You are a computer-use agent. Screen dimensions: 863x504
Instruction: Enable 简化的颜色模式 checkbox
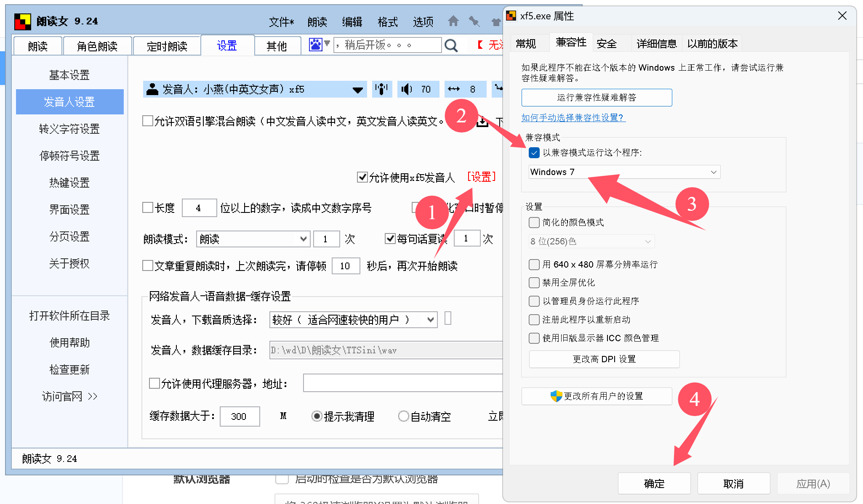(x=534, y=222)
